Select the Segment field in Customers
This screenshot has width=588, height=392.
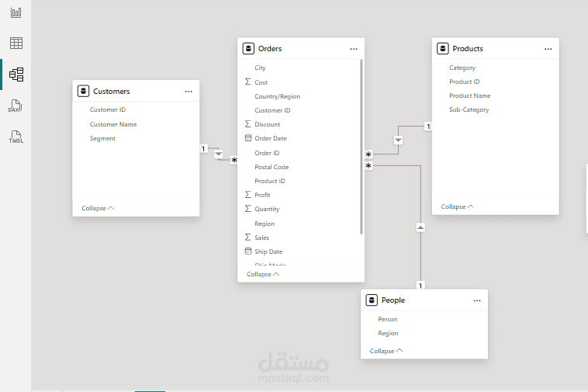coord(102,138)
